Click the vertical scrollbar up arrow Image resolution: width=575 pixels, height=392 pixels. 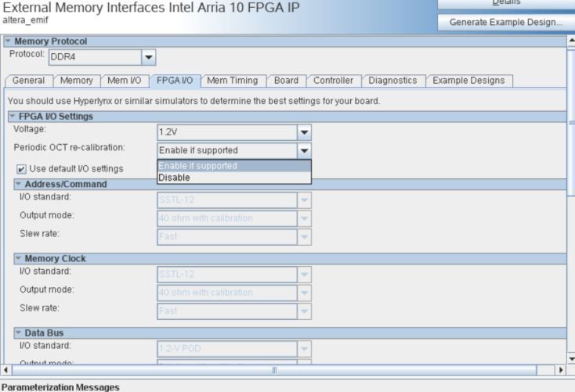571,41
